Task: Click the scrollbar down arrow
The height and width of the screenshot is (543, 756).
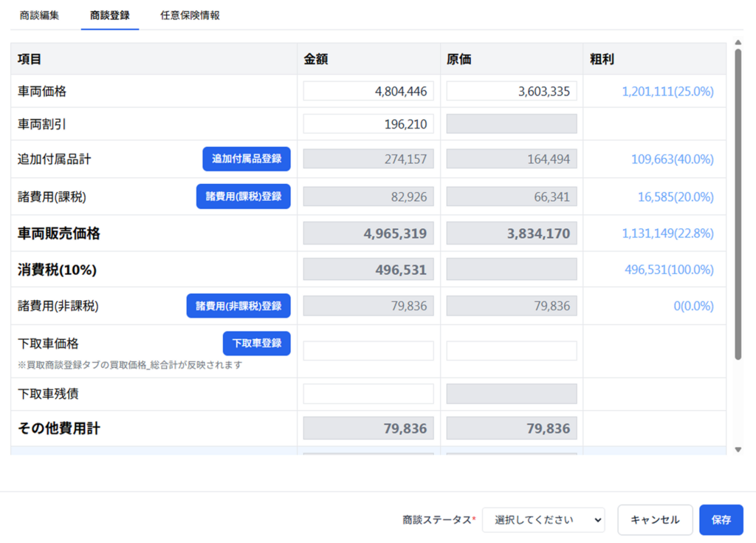Action: [x=738, y=449]
